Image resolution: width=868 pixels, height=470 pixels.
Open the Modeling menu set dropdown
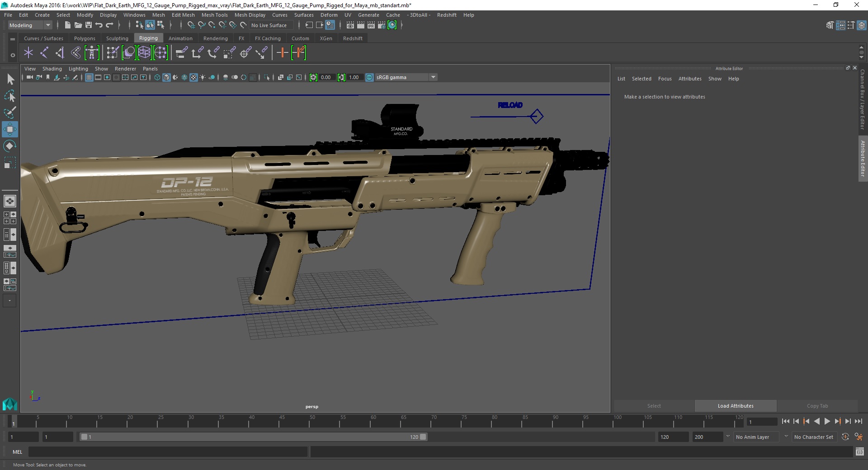30,25
